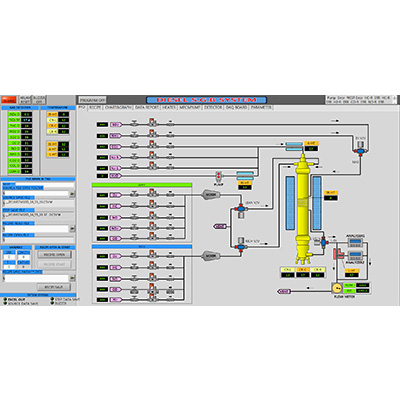Click the Lean V/V three-way valve
Viewport: 400px width, 400px height.
(x=240, y=209)
